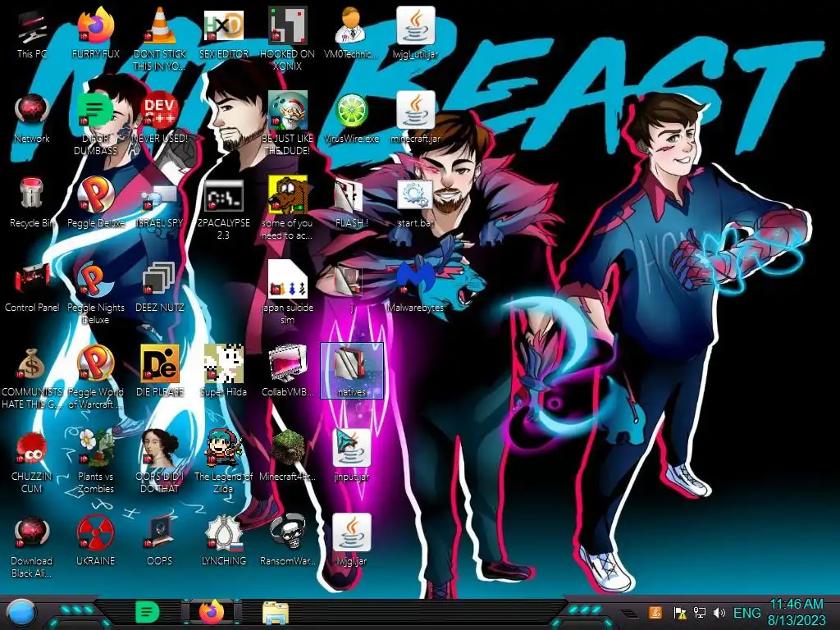Select the BE JUST LIKE THE DUDE icon
Image resolution: width=840 pixels, height=630 pixels.
(287, 124)
